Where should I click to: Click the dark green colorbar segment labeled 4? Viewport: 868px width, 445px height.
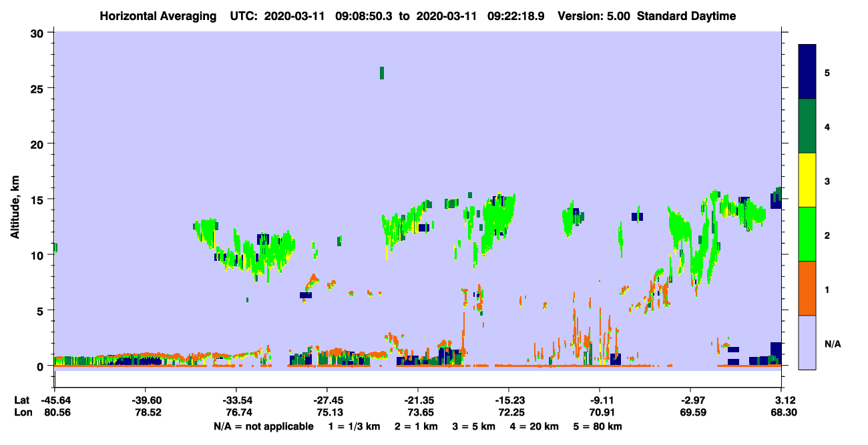click(807, 126)
